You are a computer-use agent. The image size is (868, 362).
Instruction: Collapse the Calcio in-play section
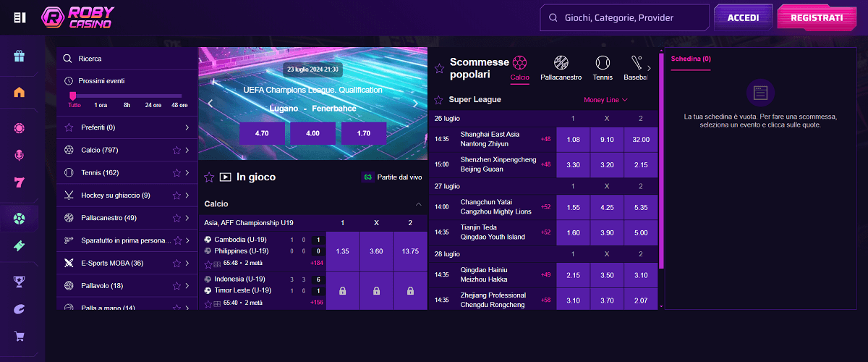(x=418, y=204)
